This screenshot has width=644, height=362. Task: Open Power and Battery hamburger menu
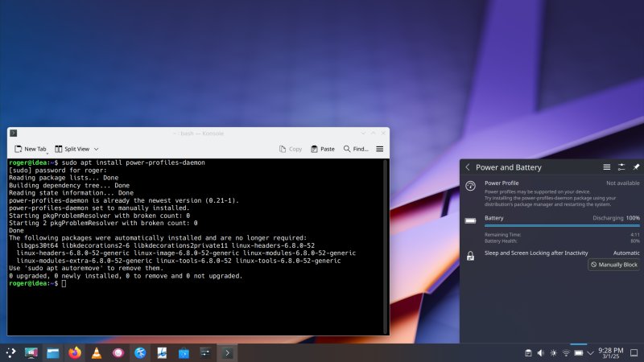(607, 167)
